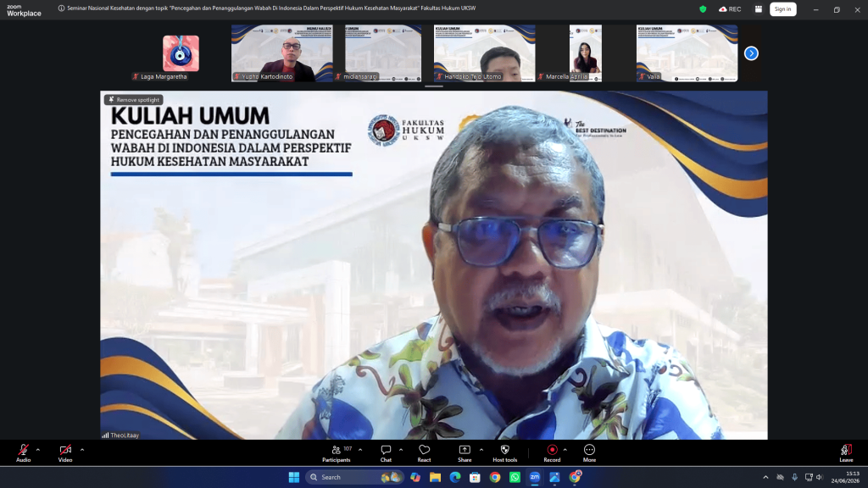The width and height of the screenshot is (868, 488).
Task: Select Valia's video thumbnail
Action: pyautogui.click(x=687, y=53)
